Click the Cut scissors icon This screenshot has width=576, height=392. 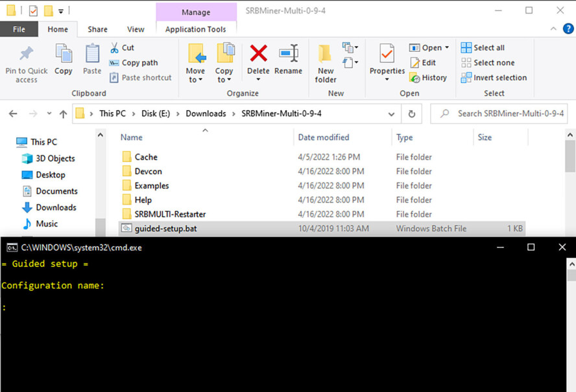(x=114, y=48)
